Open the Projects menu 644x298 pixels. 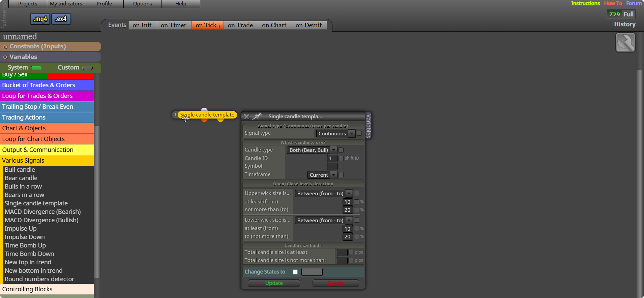click(x=28, y=4)
